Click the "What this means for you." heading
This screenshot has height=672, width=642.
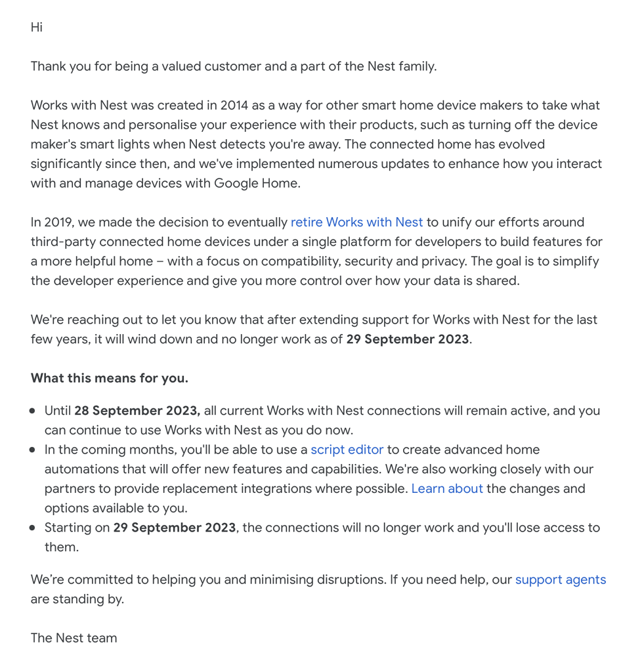pyautogui.click(x=109, y=378)
